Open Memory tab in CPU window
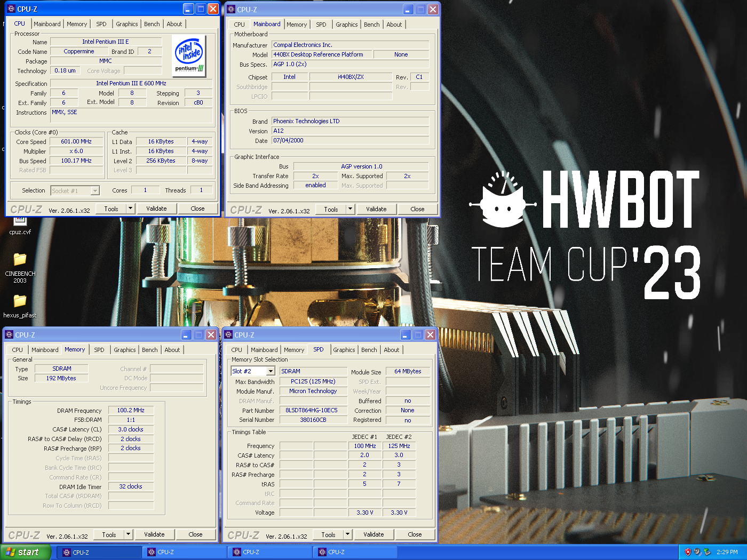The image size is (747, 560). pyautogui.click(x=77, y=24)
